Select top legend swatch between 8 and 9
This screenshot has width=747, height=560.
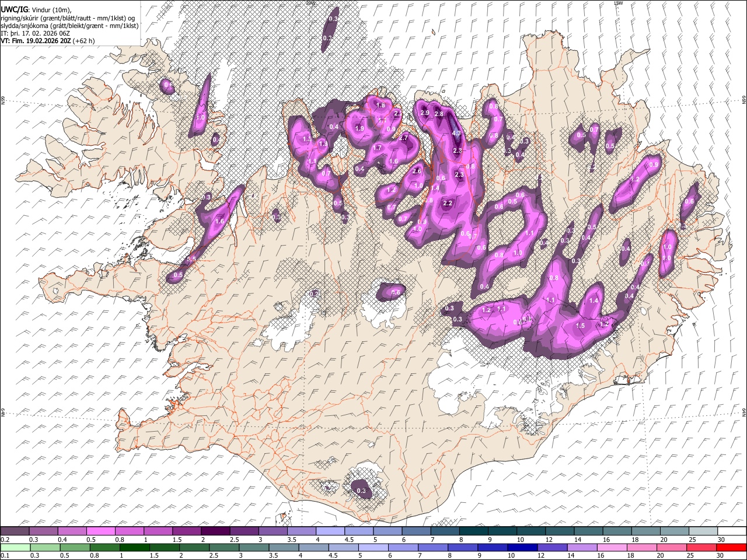tap(473, 531)
